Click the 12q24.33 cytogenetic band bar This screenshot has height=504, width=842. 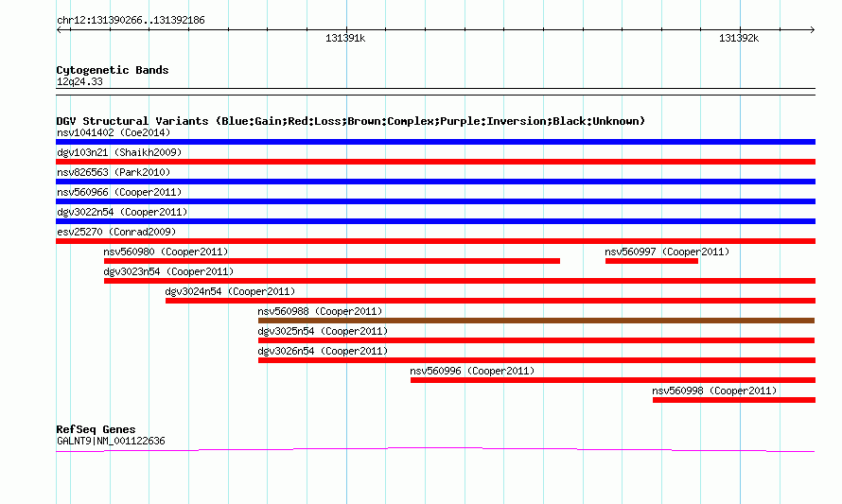tap(435, 92)
